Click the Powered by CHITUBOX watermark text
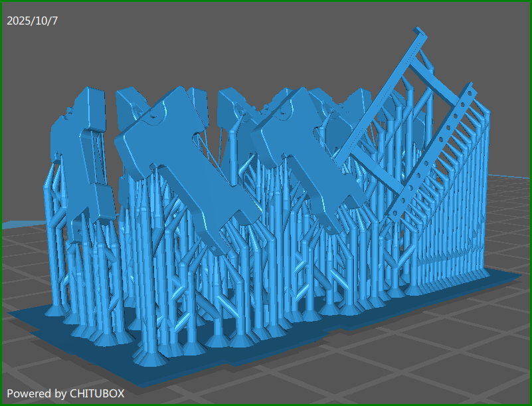Image resolution: width=532 pixels, height=406 pixels. coord(65,393)
